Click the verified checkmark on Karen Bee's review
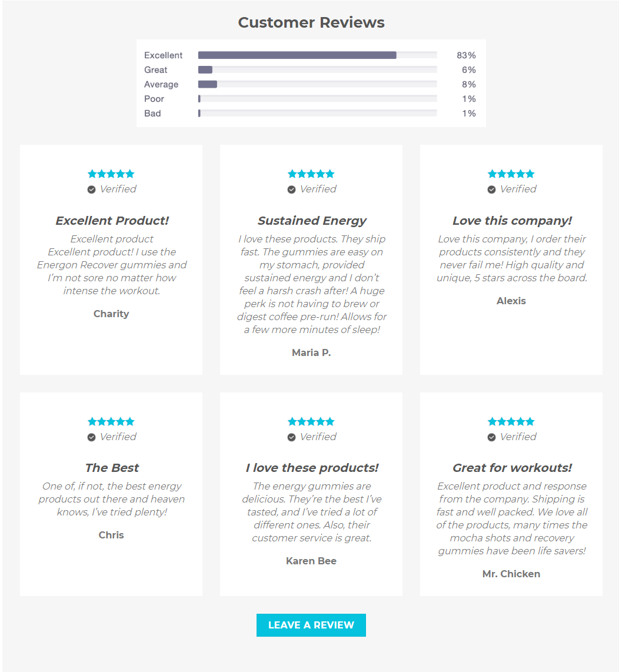This screenshot has height=672, width=619. point(291,437)
